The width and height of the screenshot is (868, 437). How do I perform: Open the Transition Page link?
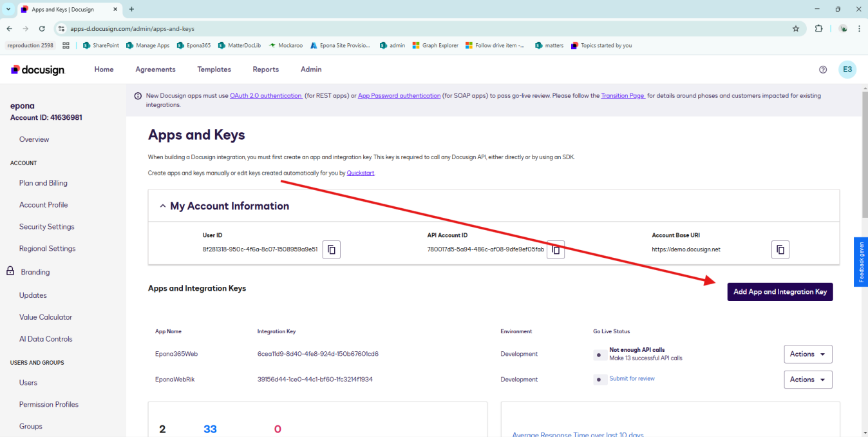click(x=623, y=95)
